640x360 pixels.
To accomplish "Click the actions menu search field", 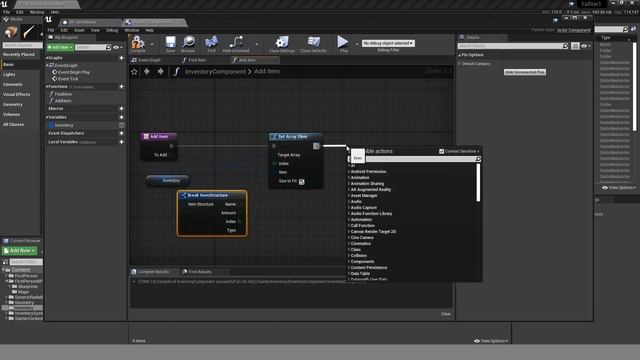I will pos(414,159).
